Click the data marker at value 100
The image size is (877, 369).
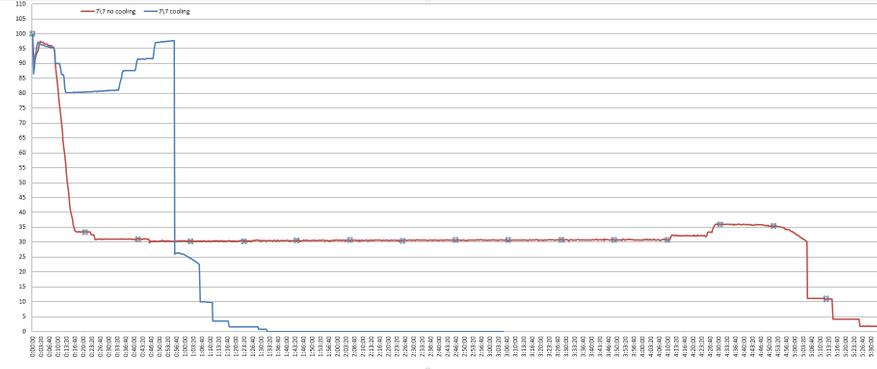coord(32,34)
